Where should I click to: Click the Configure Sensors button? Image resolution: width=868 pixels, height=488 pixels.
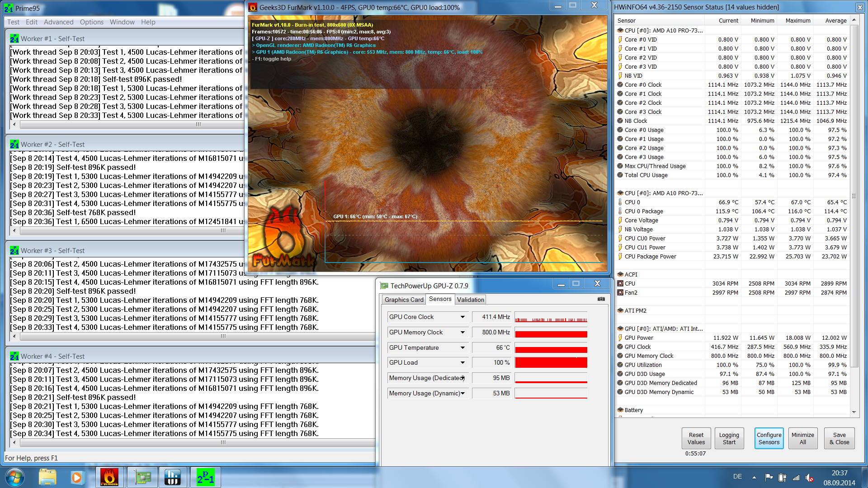[769, 438]
